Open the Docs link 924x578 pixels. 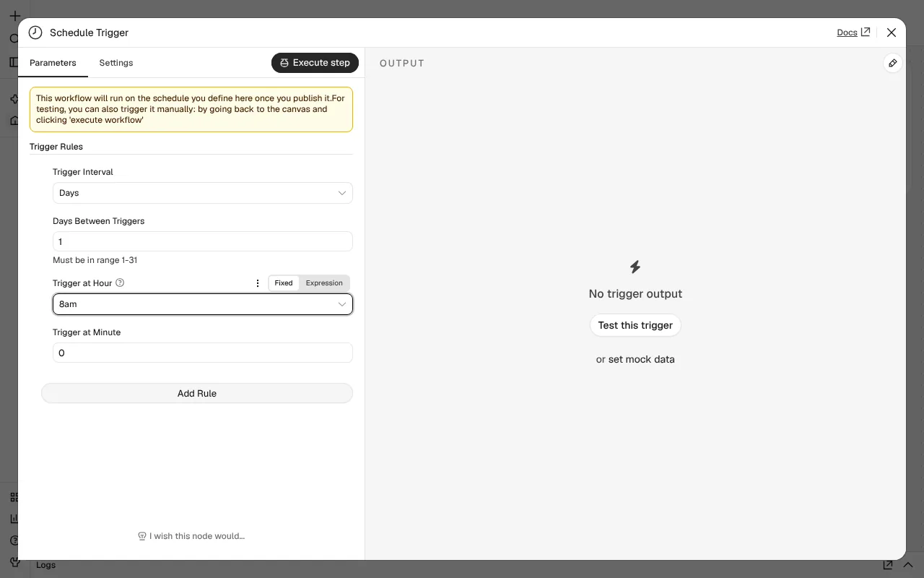[x=853, y=33]
